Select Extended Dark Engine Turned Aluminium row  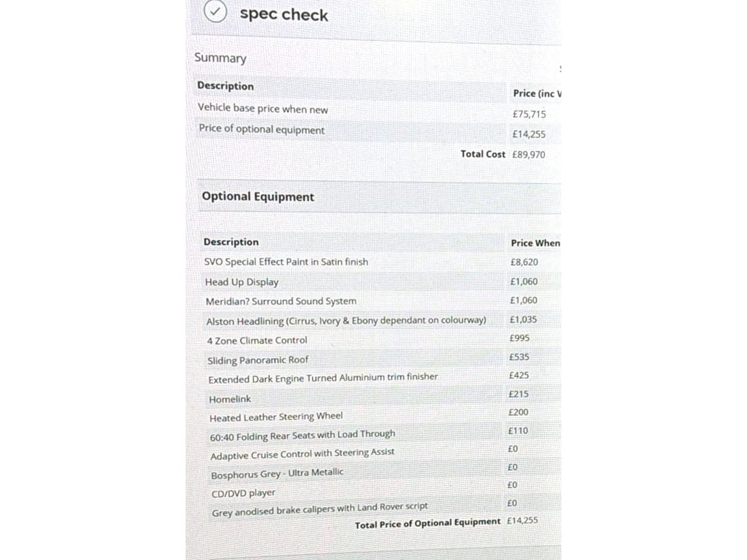323,378
